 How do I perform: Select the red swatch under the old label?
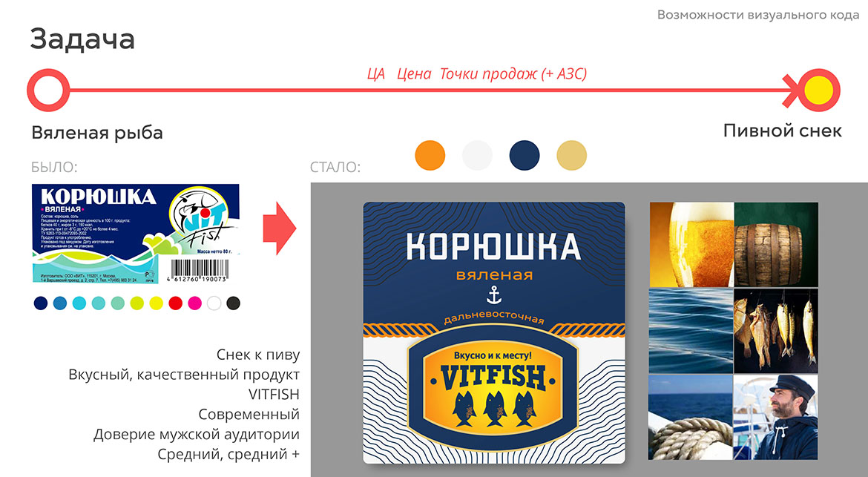click(x=176, y=303)
